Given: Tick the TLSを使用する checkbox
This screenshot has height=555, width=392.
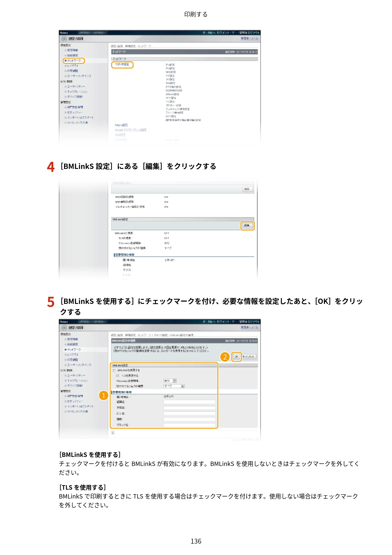Looking at the screenshot, I should pos(118,376).
